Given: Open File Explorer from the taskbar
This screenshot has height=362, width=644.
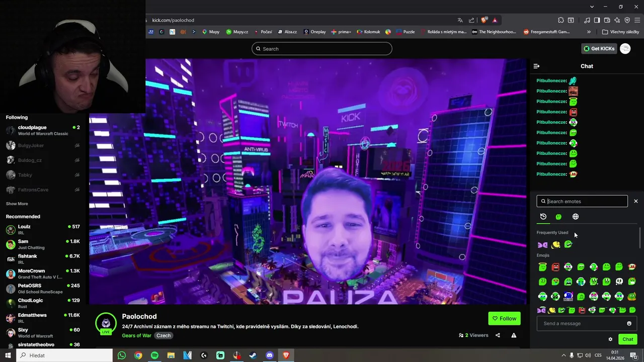Looking at the screenshot, I should coord(171,355).
